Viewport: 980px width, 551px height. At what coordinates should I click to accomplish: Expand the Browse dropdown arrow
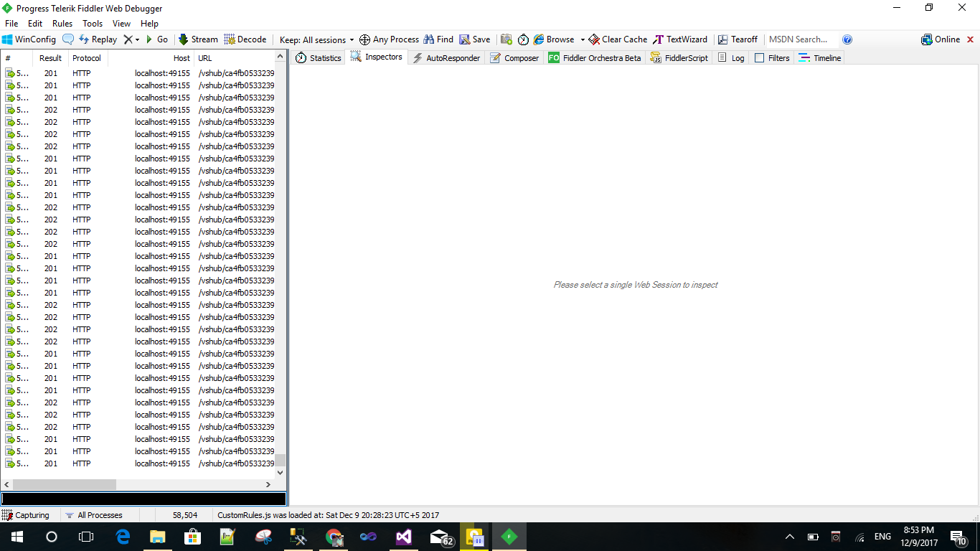point(583,39)
